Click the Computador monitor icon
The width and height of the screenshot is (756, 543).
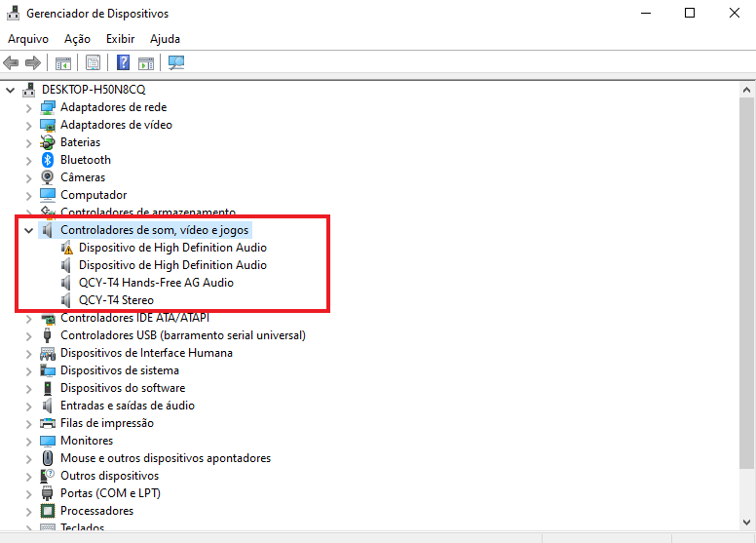click(48, 195)
